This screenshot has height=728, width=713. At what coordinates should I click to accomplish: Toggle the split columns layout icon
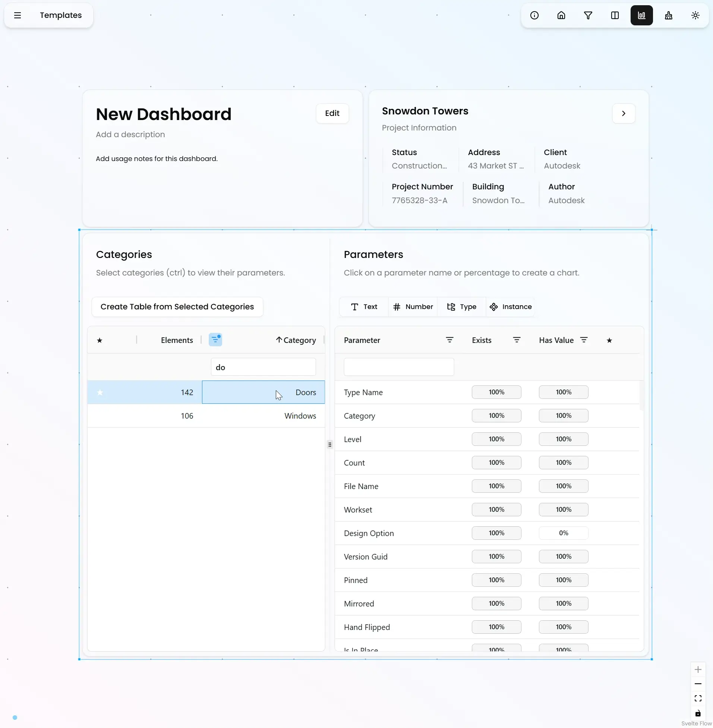[x=615, y=15]
